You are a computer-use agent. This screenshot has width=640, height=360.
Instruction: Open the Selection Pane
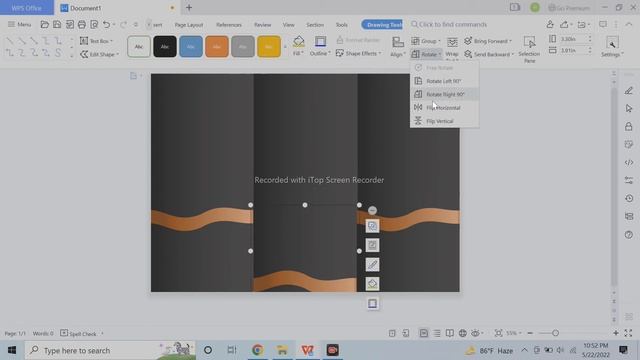click(529, 49)
